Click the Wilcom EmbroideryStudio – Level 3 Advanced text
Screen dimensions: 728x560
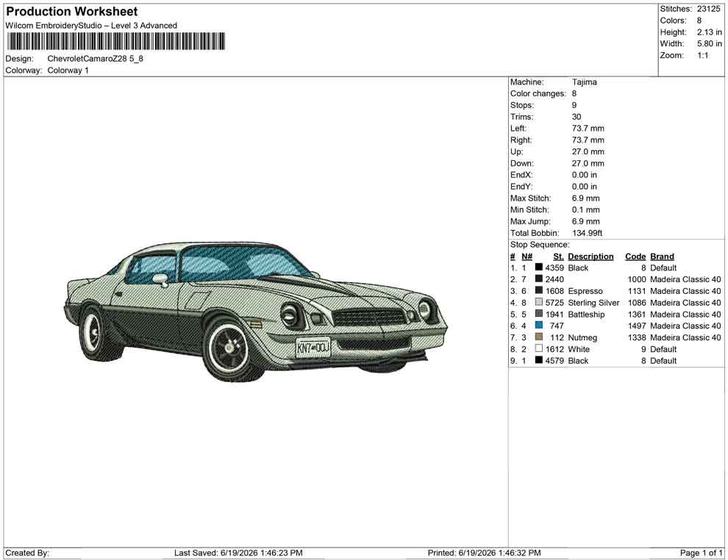91,26
